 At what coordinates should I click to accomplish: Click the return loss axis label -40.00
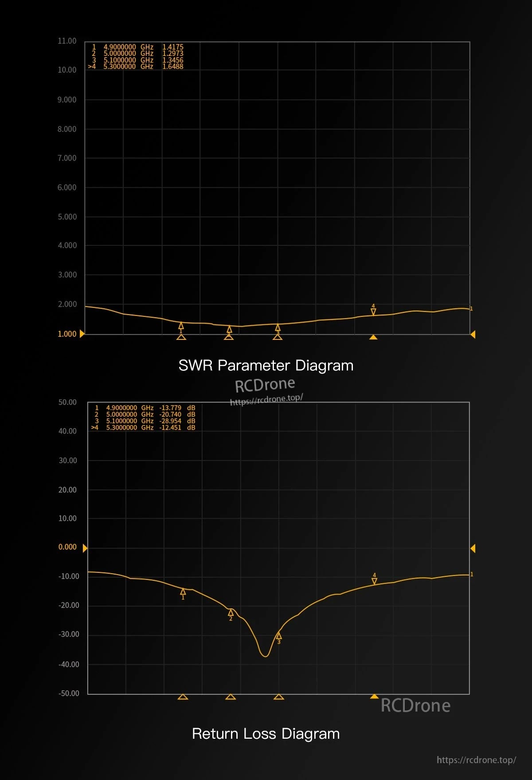69,665
